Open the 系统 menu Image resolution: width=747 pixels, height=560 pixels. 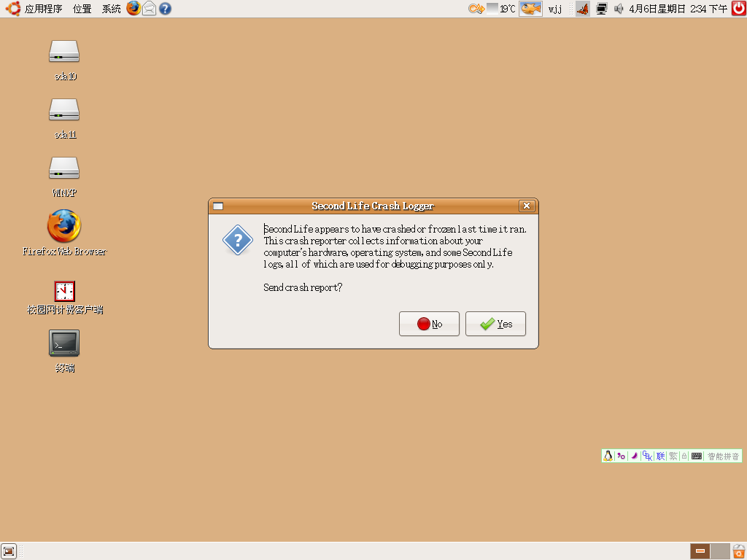coord(112,9)
